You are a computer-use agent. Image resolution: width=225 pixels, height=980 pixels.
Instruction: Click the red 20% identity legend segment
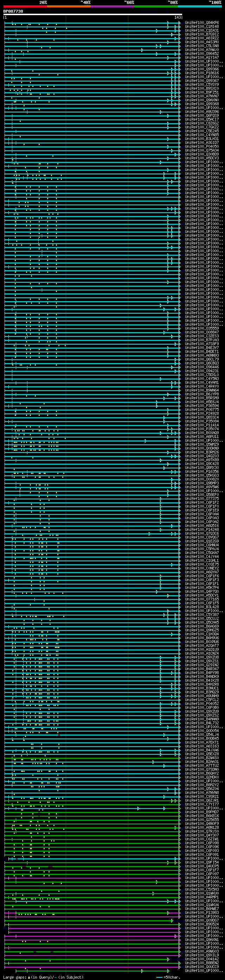coord(25,6)
